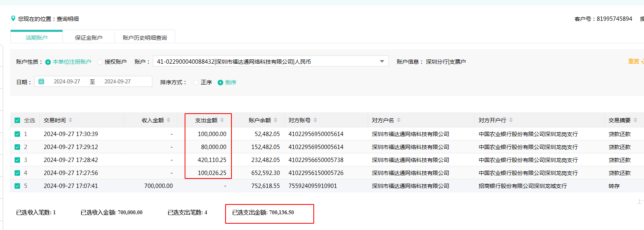Viewport: 644px width, 230px height.
Task: Choose 正序 sort order
Action: point(196,83)
